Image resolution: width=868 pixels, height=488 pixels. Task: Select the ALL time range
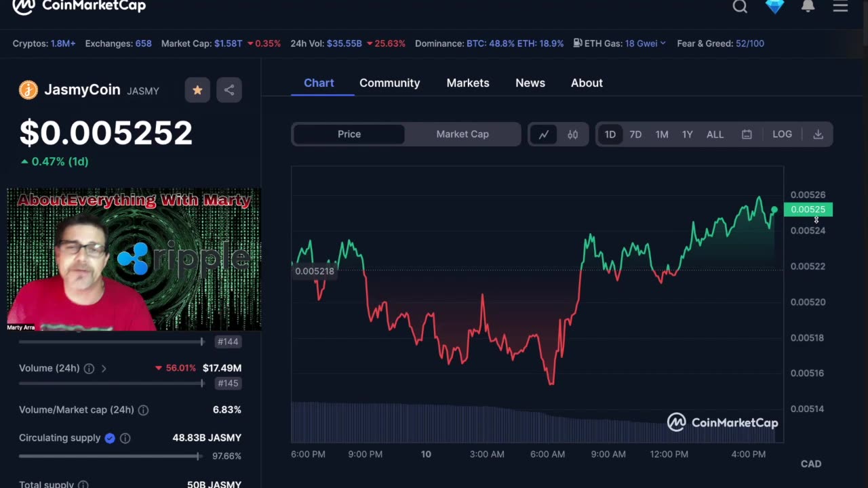(715, 134)
